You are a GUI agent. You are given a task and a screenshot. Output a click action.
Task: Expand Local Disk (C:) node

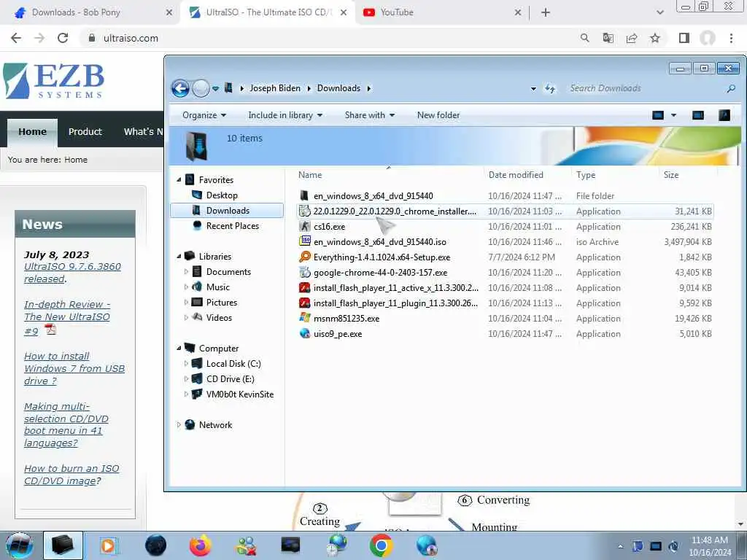[x=186, y=363]
